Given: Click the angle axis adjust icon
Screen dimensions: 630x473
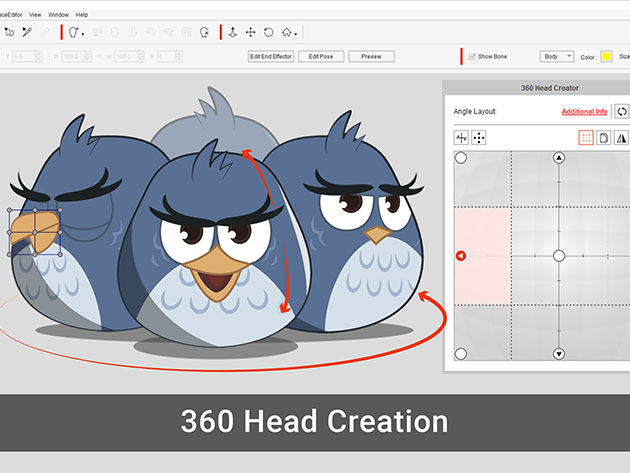Looking at the screenshot, I should click(x=461, y=138).
